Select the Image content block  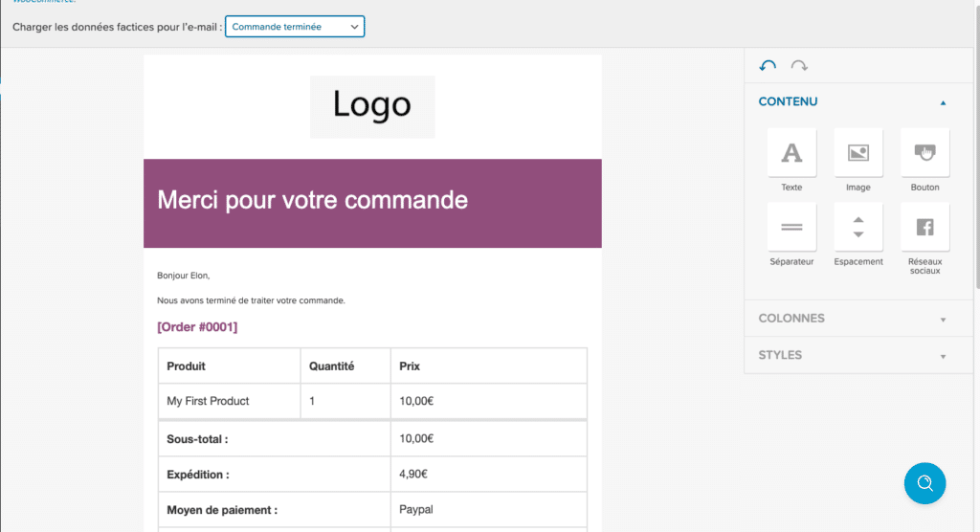(858, 153)
